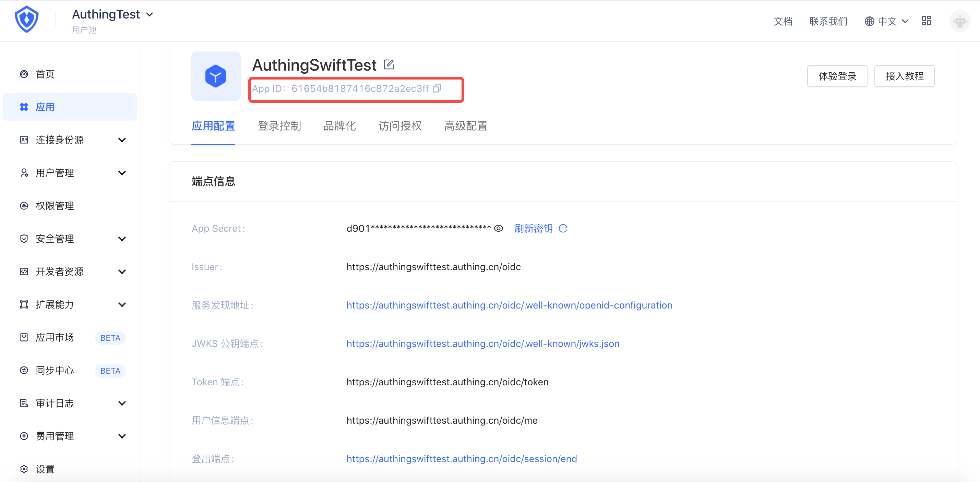Open the 中文 language selector
Image resolution: width=980 pixels, height=482 pixels.
point(887,21)
